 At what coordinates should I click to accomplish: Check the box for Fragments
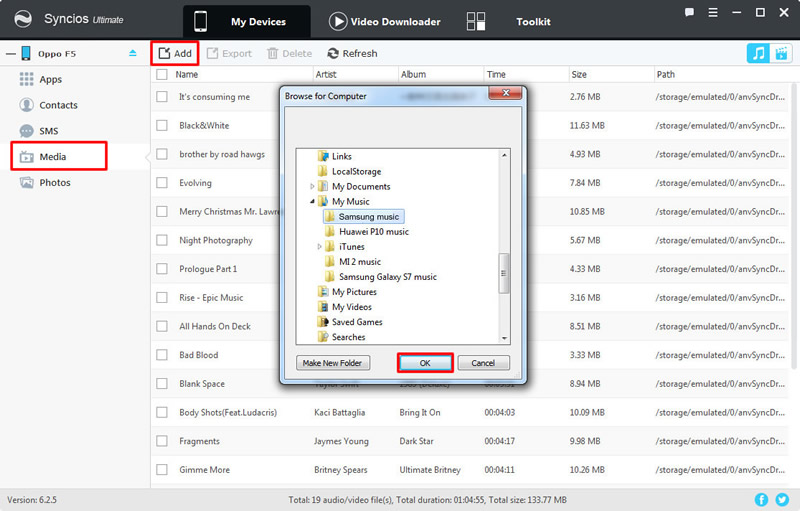162,441
